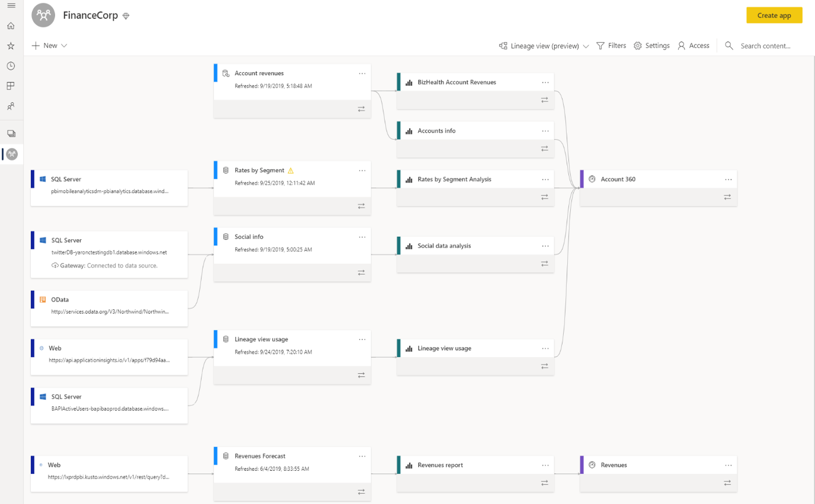Show lineage for Revenues dashboard
Screen dimensions: 815x504
pos(727,483)
